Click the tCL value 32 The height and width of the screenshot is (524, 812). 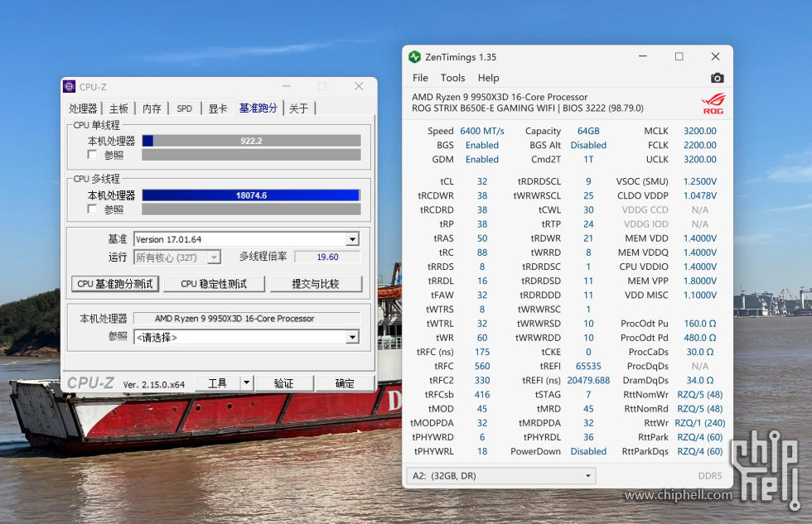[x=482, y=181]
